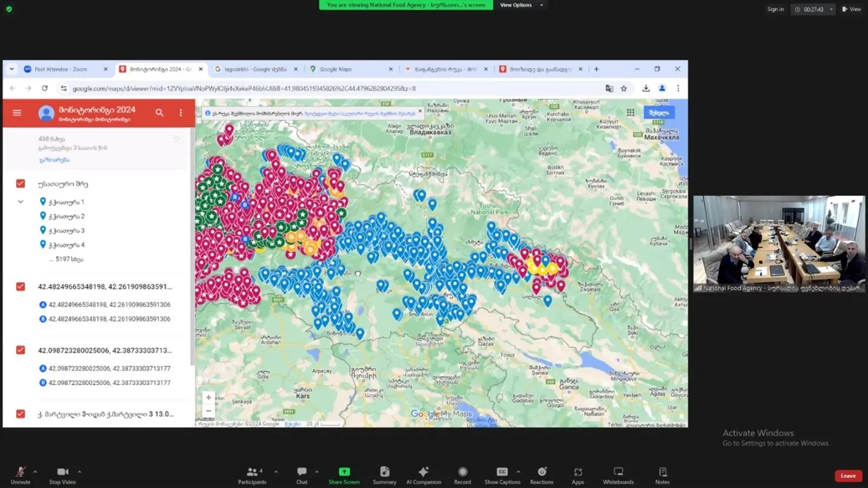The image size is (868, 488).
Task: Click the View button in Zoom
Action: 851,9
